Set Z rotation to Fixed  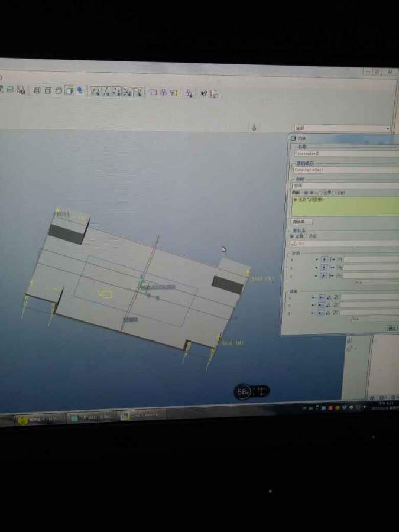click(x=320, y=313)
